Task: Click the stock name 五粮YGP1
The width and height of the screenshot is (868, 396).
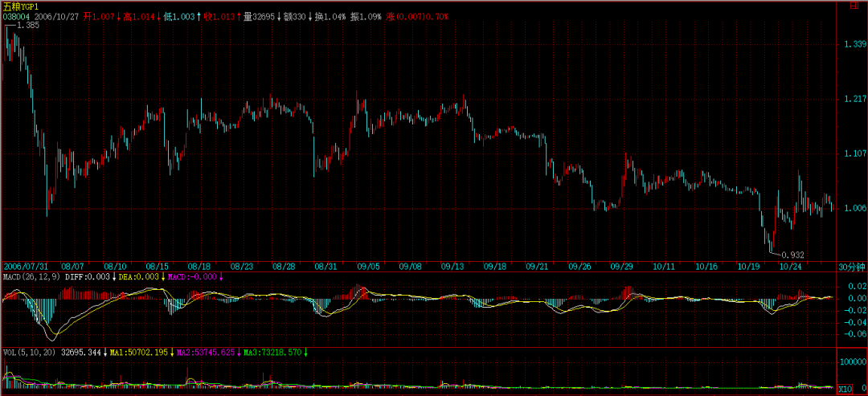Action: (x=20, y=7)
